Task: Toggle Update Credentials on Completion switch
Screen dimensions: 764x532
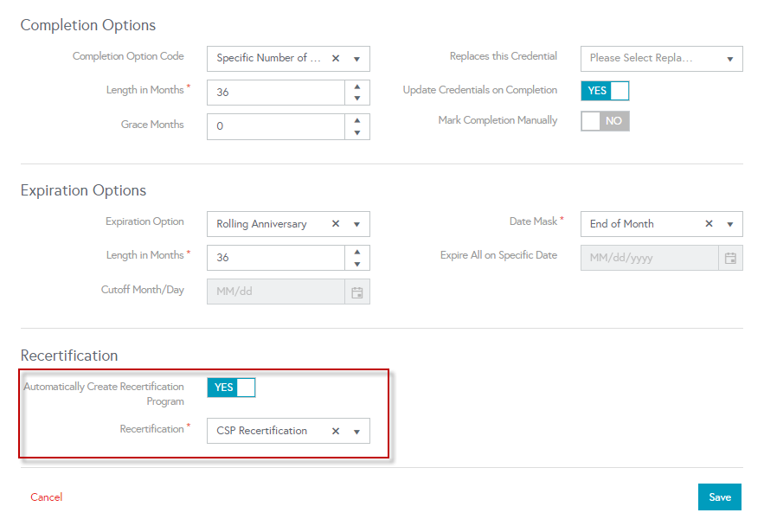Action: (x=605, y=91)
